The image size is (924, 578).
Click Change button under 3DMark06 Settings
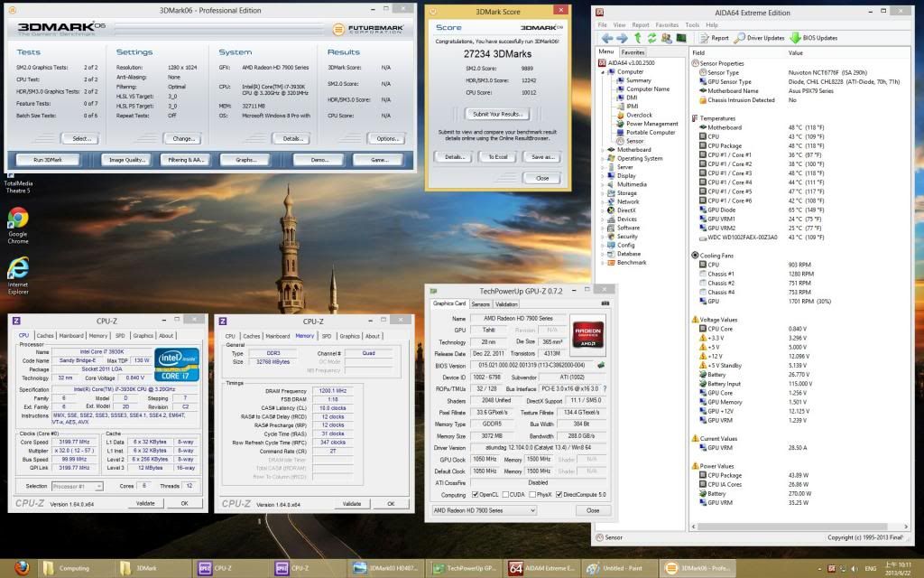pyautogui.click(x=183, y=138)
